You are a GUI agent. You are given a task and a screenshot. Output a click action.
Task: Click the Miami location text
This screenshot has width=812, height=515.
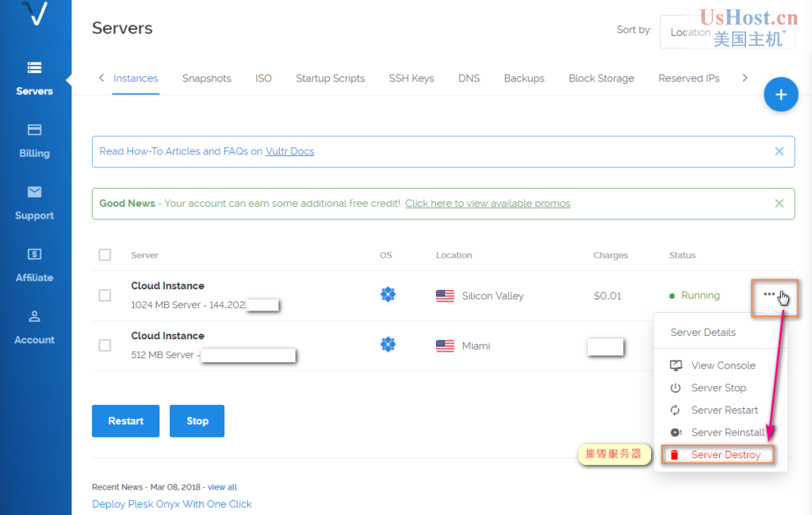click(x=476, y=345)
